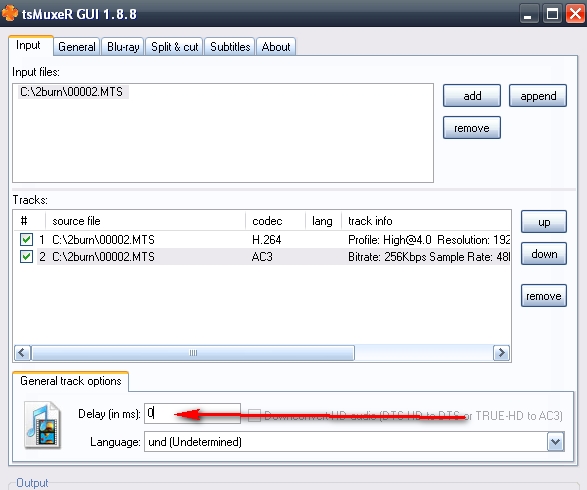Click the left arrow of the tracks scrollbar
The height and width of the screenshot is (490, 587).
[x=22, y=353]
